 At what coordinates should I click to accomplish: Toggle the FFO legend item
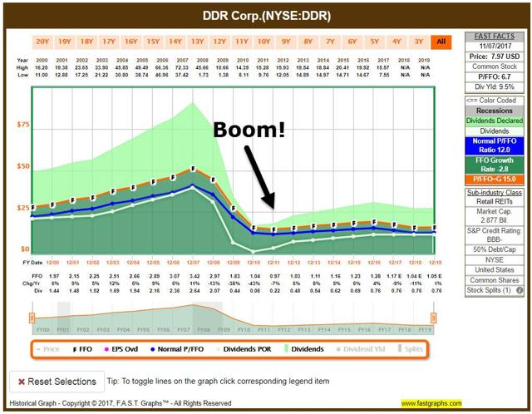82,349
